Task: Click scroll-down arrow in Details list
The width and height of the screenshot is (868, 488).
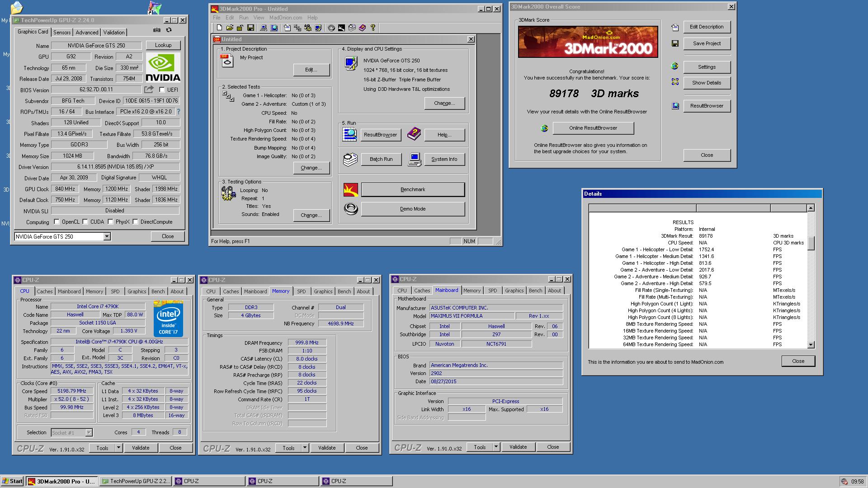Action: point(811,345)
